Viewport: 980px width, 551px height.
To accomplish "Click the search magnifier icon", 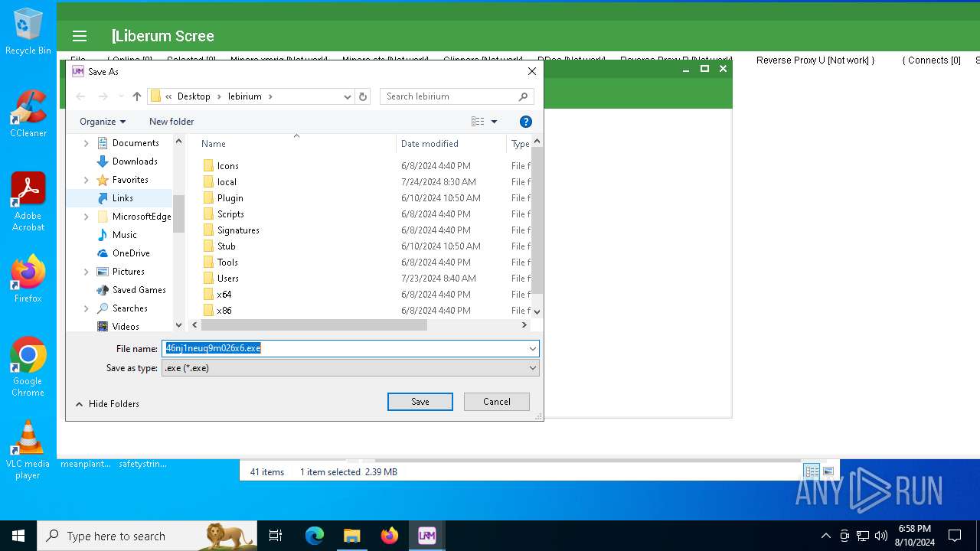I will click(524, 96).
